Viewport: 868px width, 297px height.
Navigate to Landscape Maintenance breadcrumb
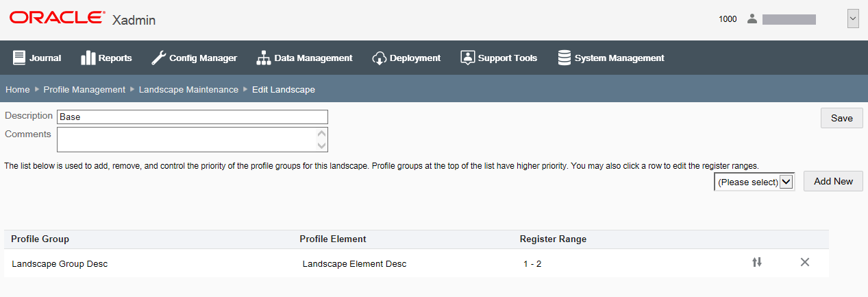click(188, 89)
